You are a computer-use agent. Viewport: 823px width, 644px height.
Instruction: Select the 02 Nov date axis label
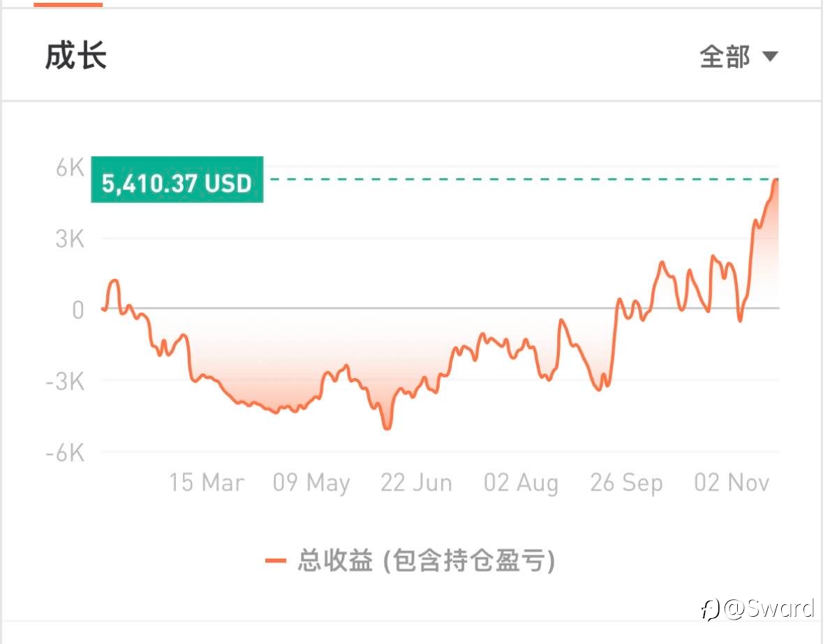tap(732, 482)
